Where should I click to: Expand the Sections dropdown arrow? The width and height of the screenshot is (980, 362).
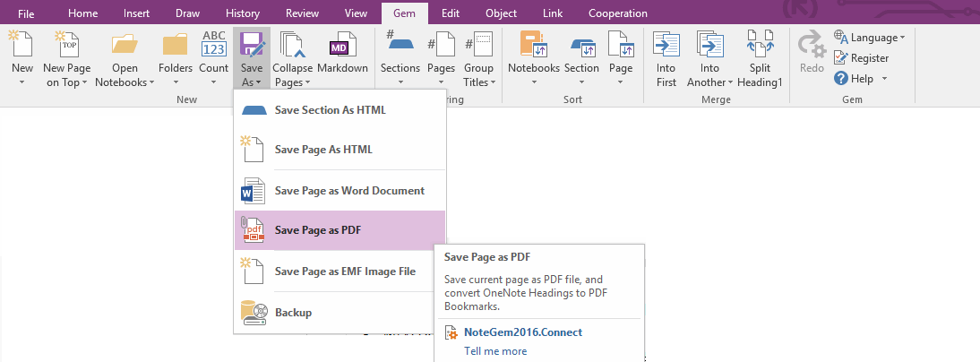click(400, 82)
